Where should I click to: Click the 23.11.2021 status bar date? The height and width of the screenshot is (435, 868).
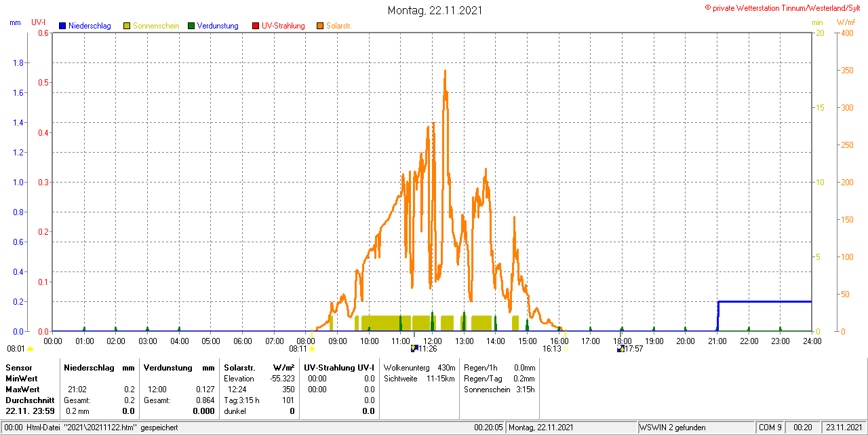click(x=844, y=428)
